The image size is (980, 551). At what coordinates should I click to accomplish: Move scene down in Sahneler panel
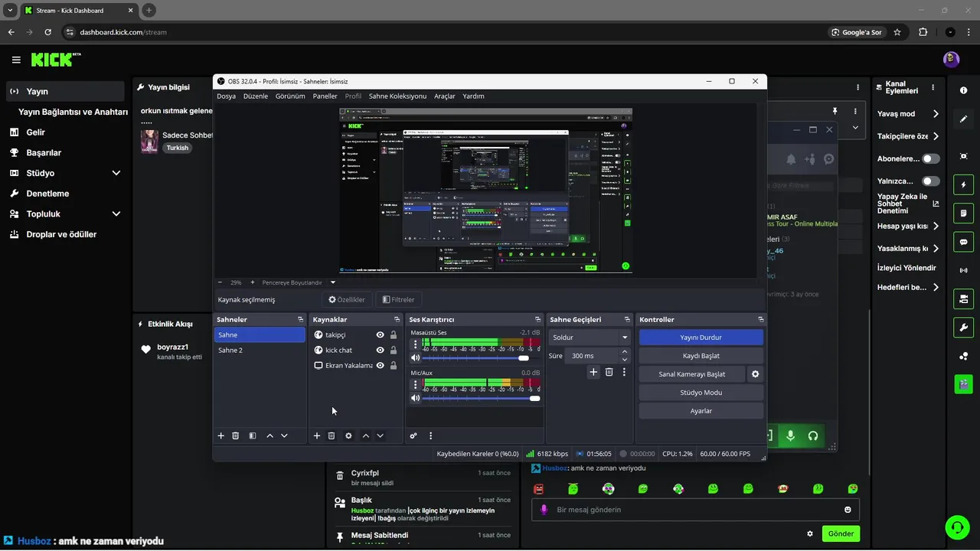pos(284,435)
